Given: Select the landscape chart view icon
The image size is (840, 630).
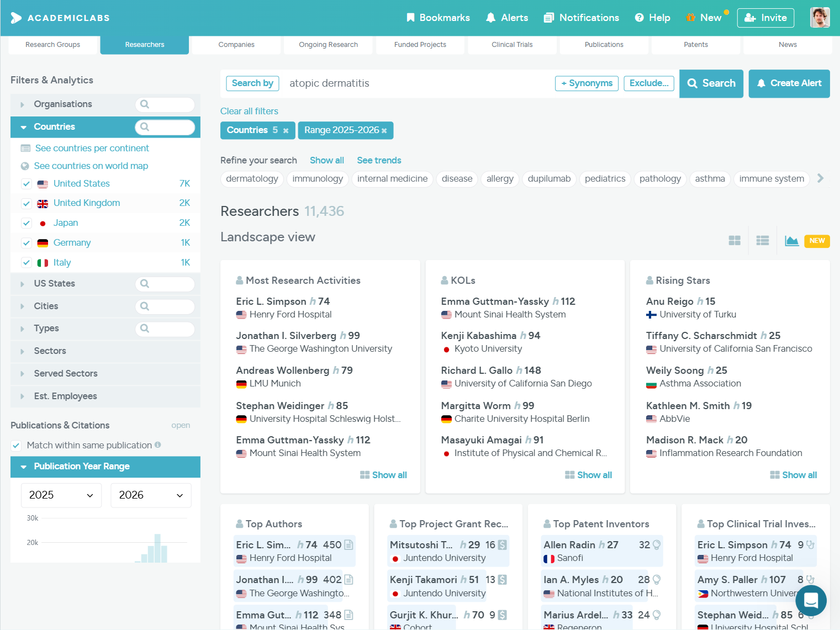Looking at the screenshot, I should (x=792, y=241).
